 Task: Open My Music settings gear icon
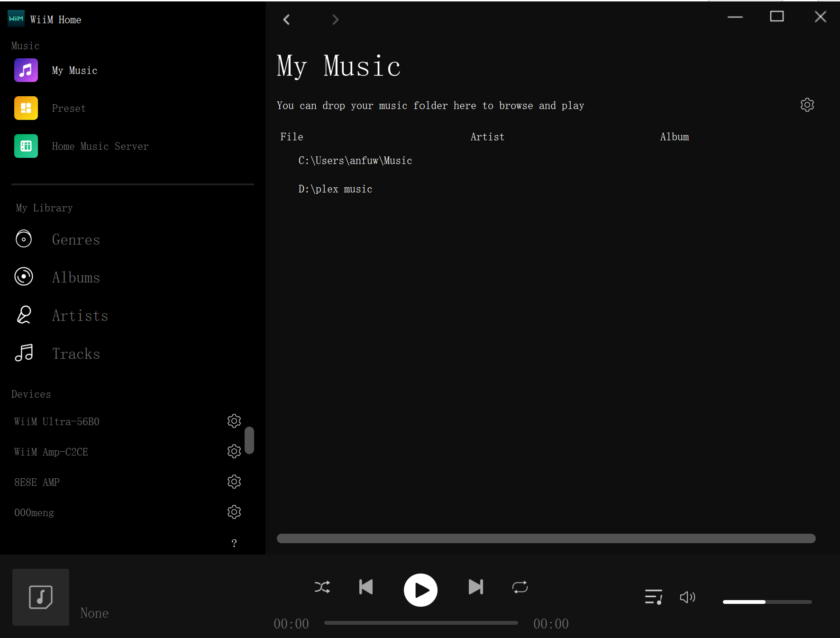(807, 105)
